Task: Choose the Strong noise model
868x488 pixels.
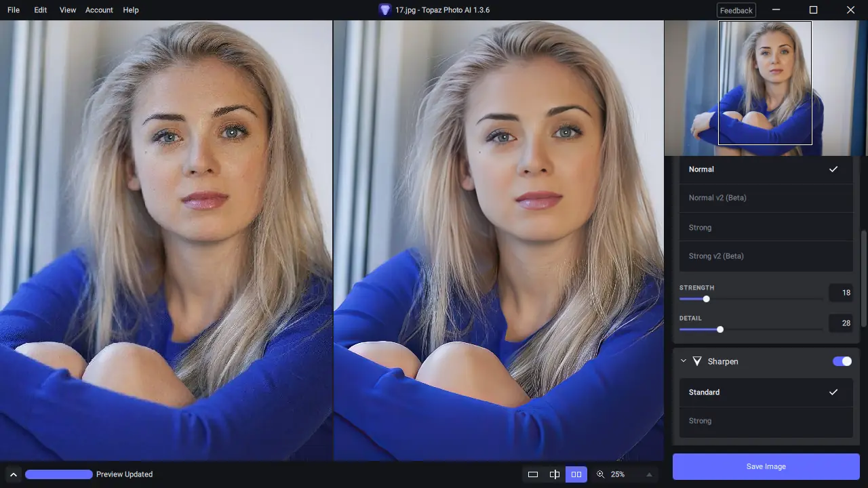Action: [x=766, y=228]
